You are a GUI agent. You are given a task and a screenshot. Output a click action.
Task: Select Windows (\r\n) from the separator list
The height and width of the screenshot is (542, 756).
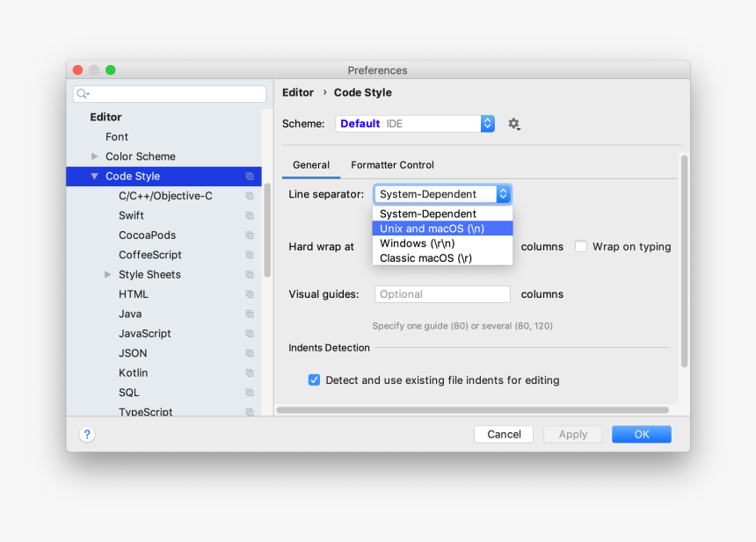click(x=418, y=243)
